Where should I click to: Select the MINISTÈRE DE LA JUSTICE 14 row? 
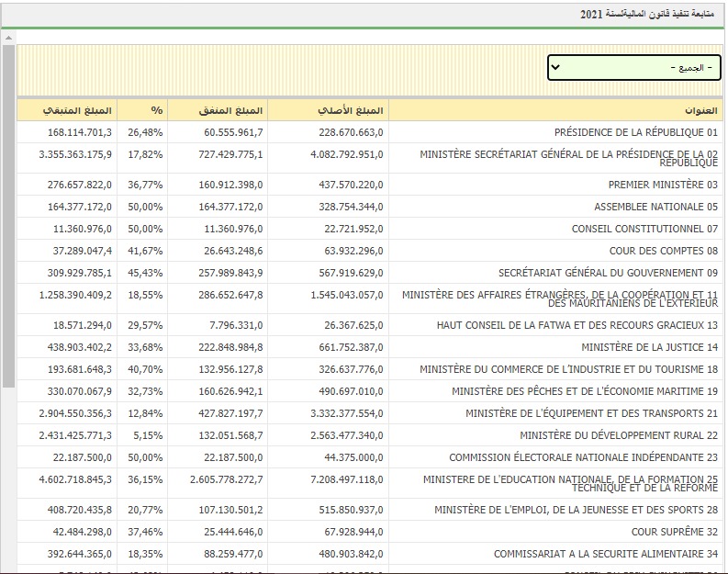click(649, 348)
